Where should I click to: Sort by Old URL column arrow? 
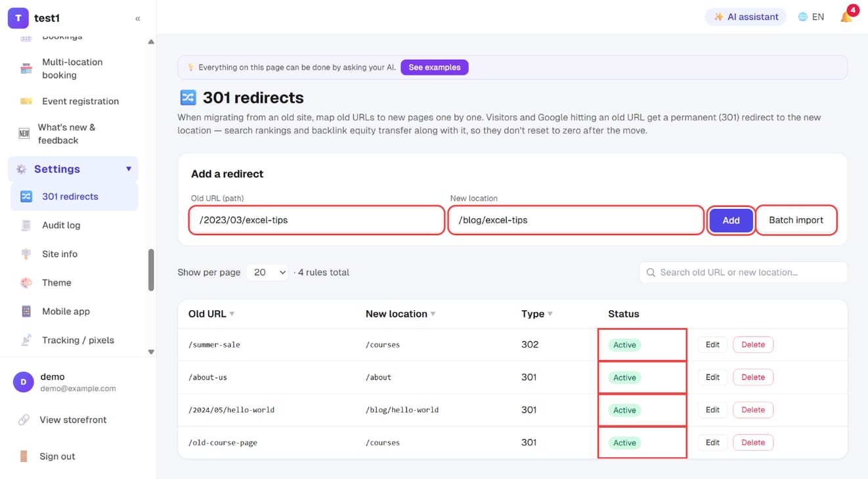tap(232, 314)
